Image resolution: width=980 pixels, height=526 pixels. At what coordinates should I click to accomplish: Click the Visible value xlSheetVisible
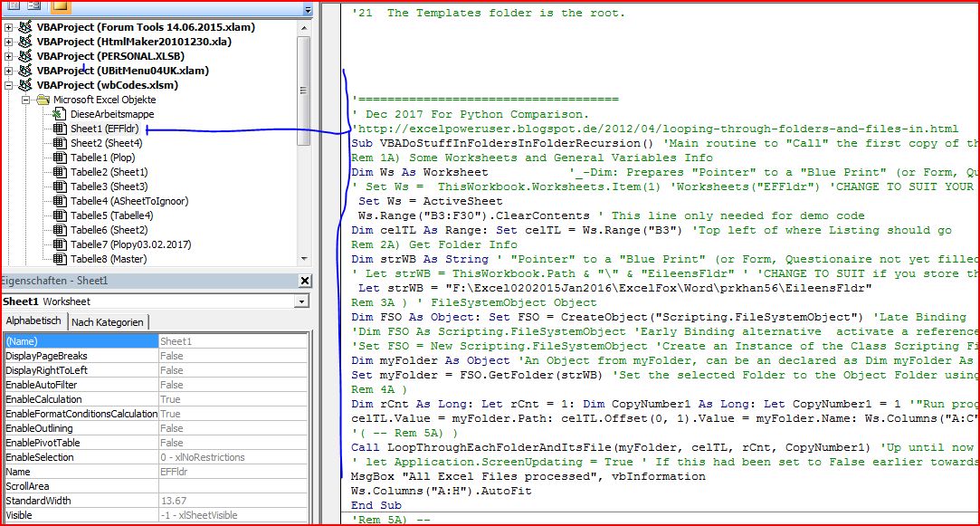pyautogui.click(x=233, y=515)
